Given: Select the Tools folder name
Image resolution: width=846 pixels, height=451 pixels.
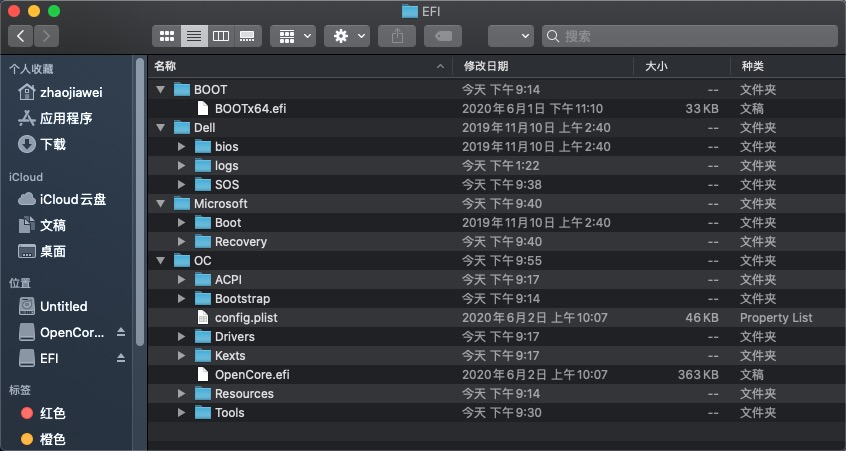Looking at the screenshot, I should tap(229, 413).
